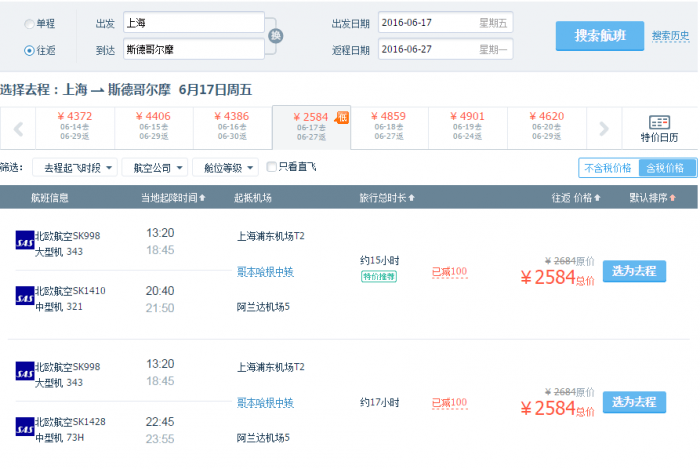Open 哥本哈根中转 link for 15-hour itinerary
Viewport: 700px width, 469px height.
click(x=265, y=272)
